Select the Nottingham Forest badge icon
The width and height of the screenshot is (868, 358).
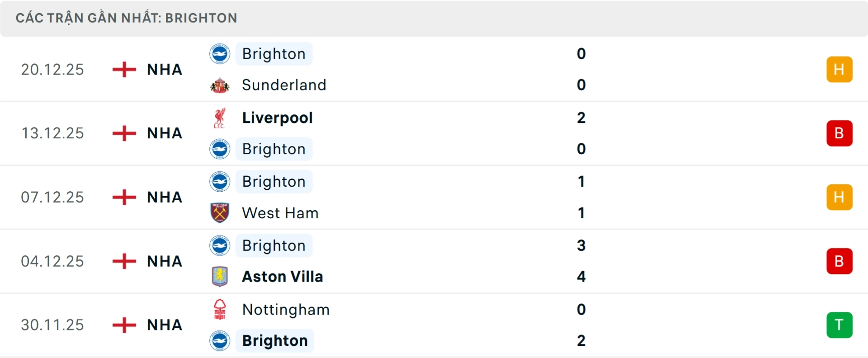tap(220, 310)
